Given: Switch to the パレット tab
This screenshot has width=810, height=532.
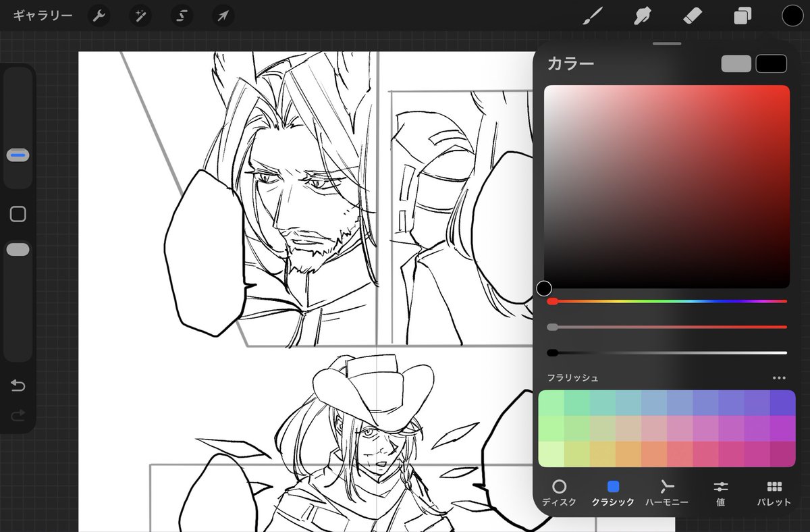Looking at the screenshot, I should (x=774, y=494).
